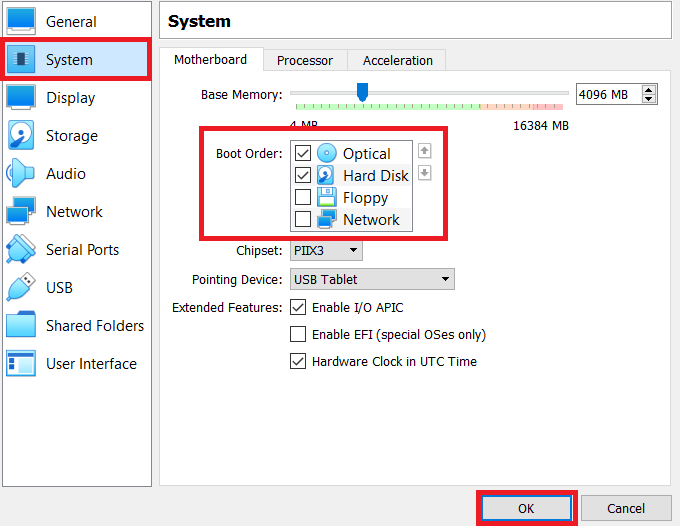The width and height of the screenshot is (680, 526).
Task: Switch to the Motherboard tab
Action: click(211, 59)
